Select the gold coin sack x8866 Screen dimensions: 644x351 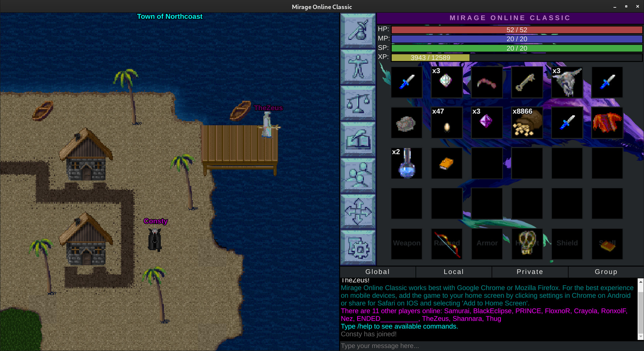527,123
